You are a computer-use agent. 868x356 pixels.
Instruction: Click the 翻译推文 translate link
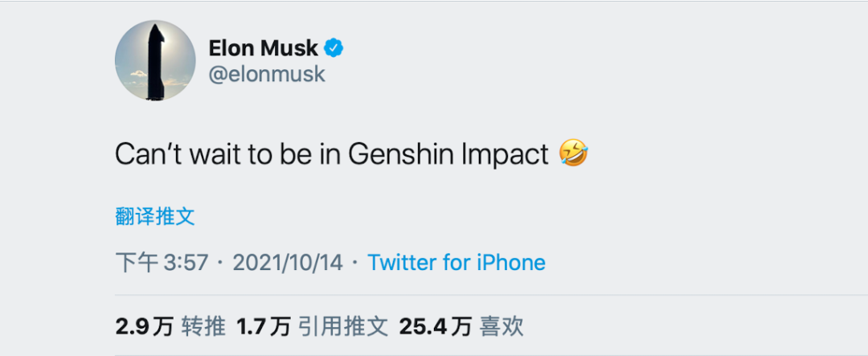(x=155, y=216)
